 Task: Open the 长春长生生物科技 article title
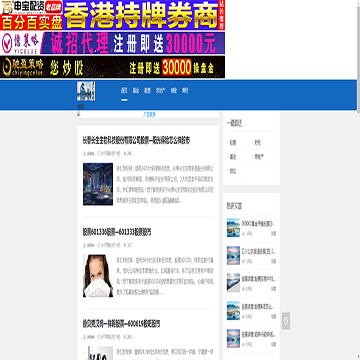136,141
